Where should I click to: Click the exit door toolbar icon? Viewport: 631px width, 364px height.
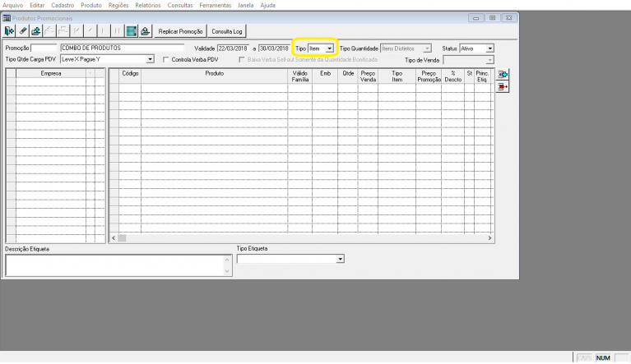[9, 31]
